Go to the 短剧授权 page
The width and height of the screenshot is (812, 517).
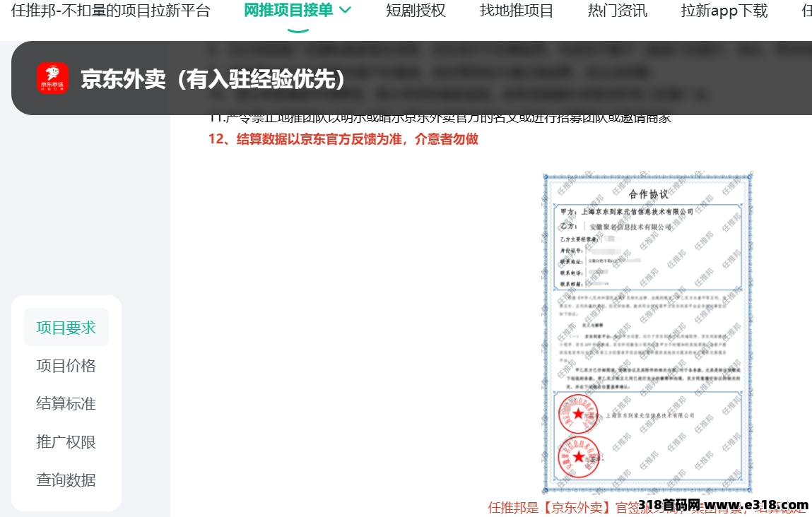click(416, 11)
